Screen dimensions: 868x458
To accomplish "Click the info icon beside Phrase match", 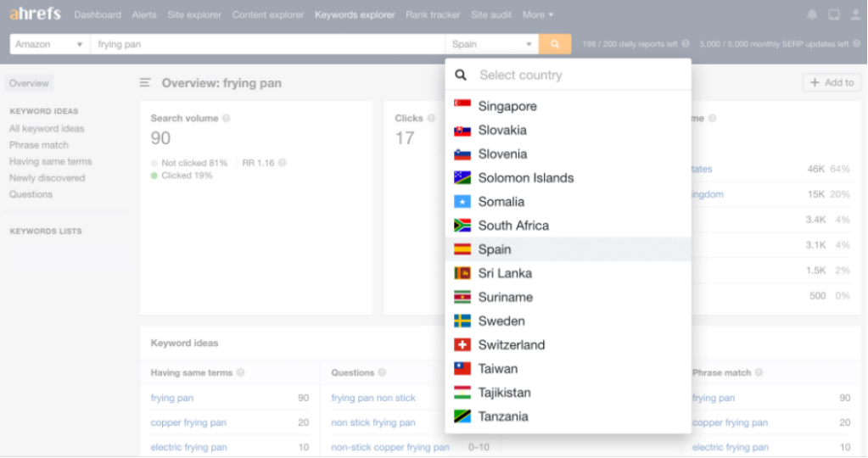I will tap(759, 373).
